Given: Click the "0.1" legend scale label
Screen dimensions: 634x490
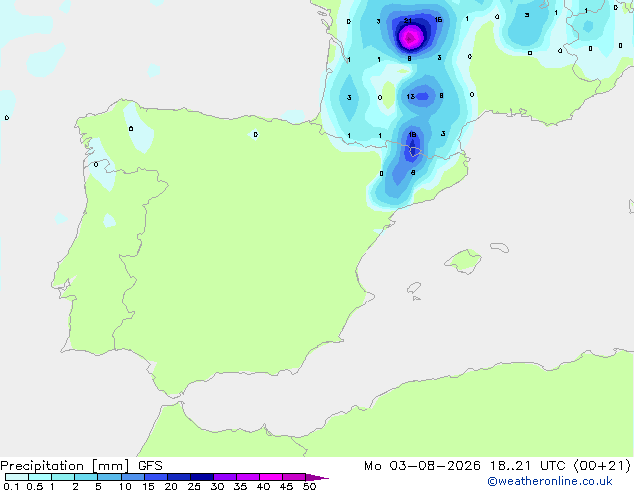Looking at the screenshot, I should (11, 486).
